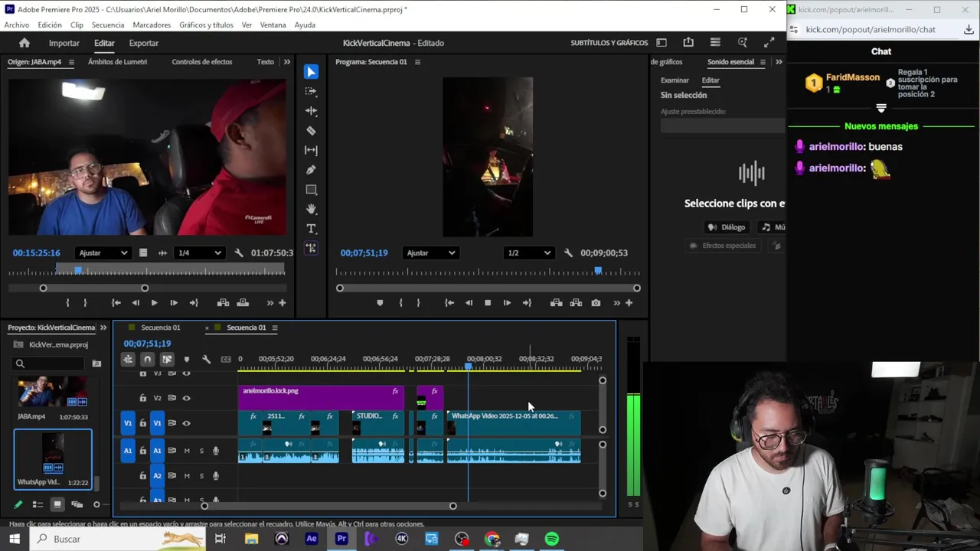Open new bin from search folder icon

pos(96,364)
